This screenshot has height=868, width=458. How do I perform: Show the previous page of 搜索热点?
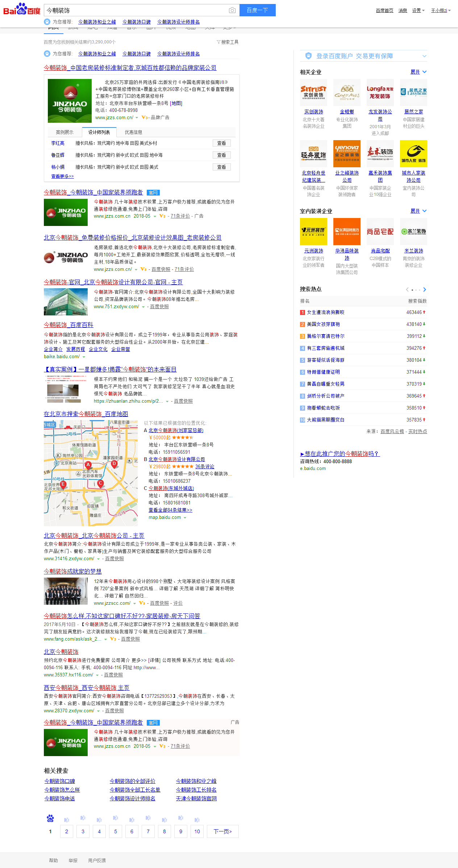[407, 289]
